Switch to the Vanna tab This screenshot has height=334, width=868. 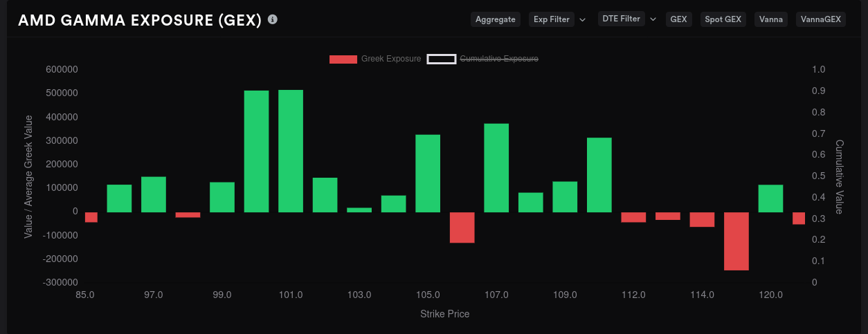[x=771, y=19]
